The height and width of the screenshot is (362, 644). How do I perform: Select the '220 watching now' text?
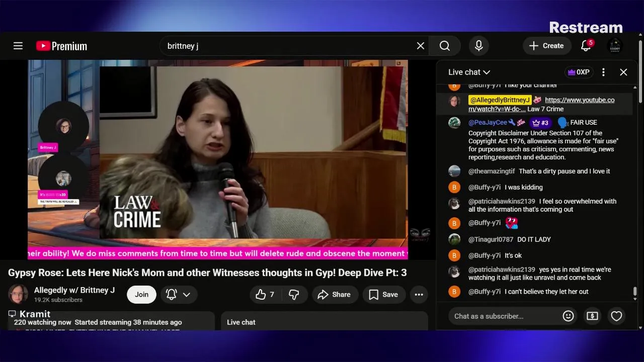pyautogui.click(x=43, y=322)
